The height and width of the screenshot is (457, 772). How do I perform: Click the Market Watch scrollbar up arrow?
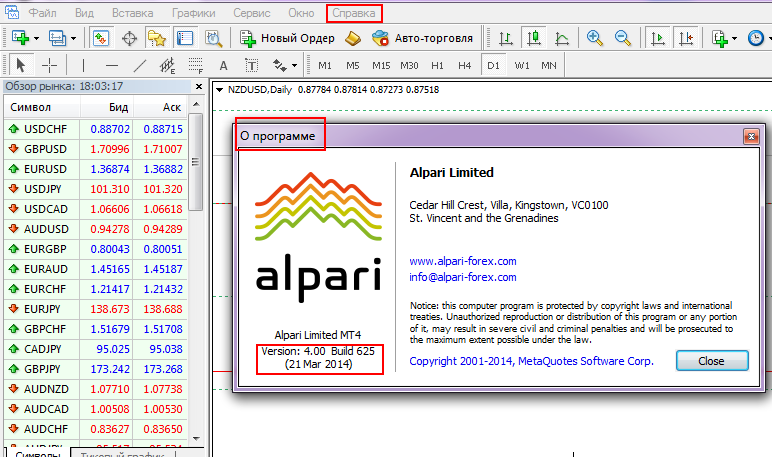[x=196, y=104]
